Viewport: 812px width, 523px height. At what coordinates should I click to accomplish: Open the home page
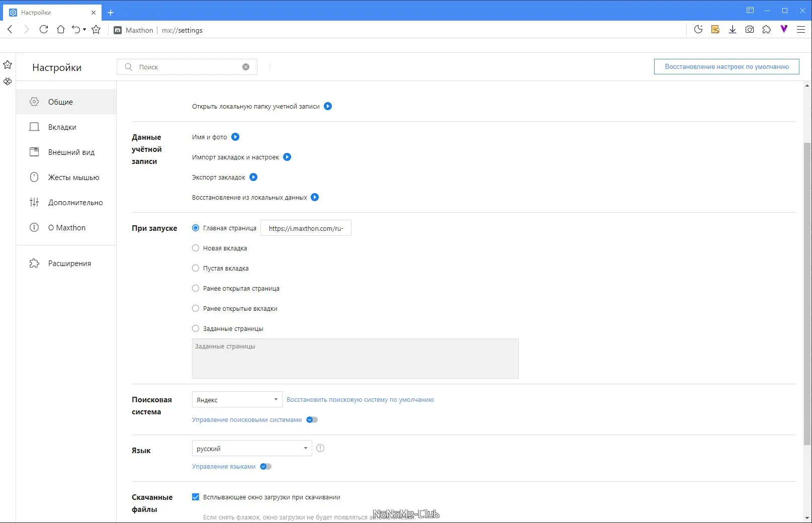tap(61, 30)
